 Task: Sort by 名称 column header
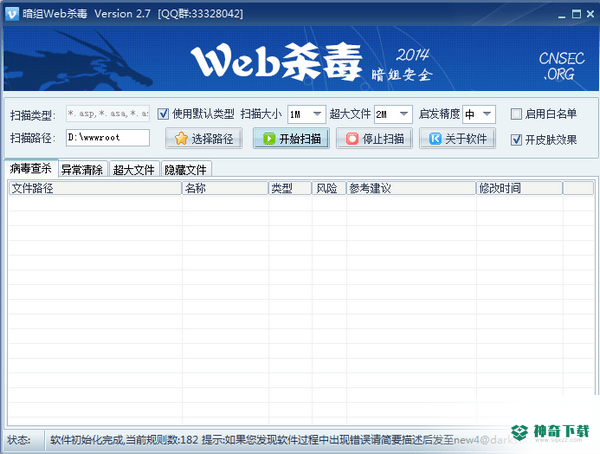click(225, 188)
